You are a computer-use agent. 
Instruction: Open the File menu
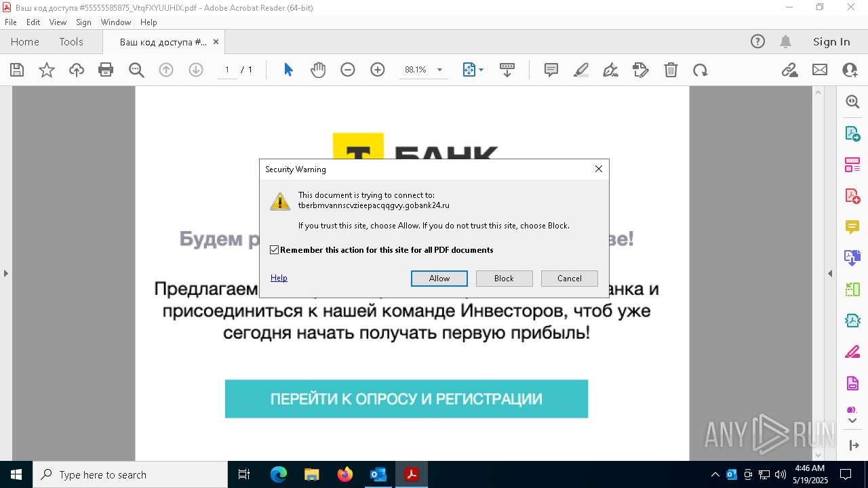coord(11,22)
